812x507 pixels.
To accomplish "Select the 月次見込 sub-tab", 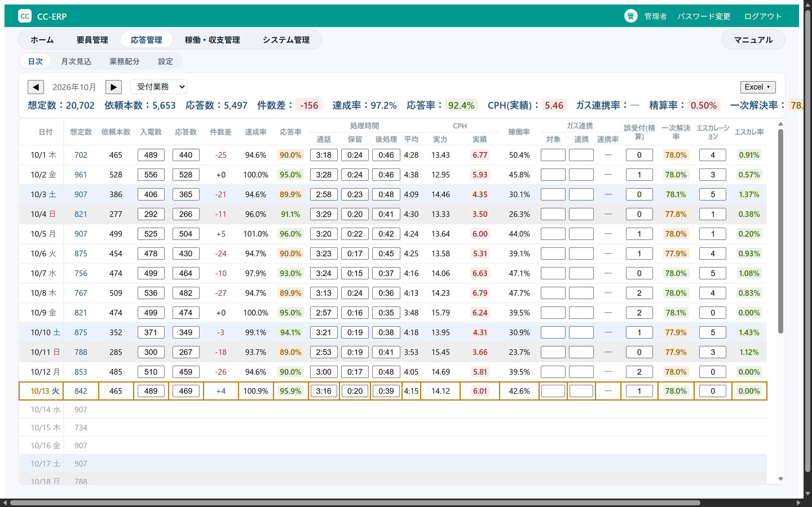I will point(76,61).
